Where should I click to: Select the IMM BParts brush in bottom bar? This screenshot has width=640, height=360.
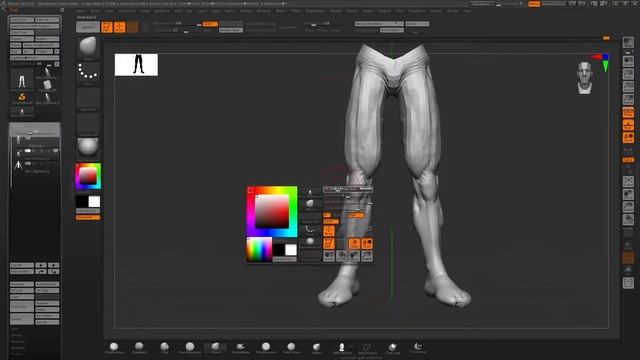[x=342, y=348]
